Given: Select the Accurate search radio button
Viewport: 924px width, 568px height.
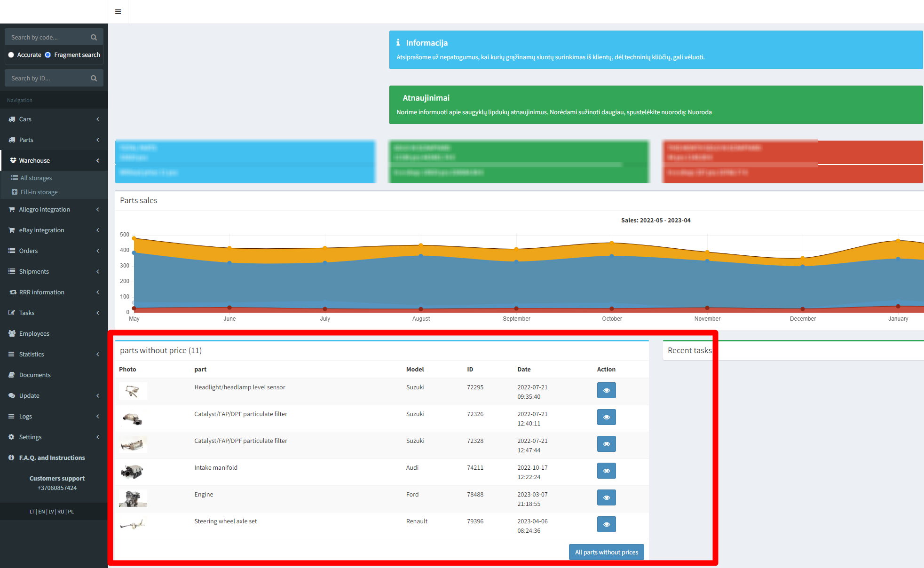Looking at the screenshot, I should (x=11, y=55).
